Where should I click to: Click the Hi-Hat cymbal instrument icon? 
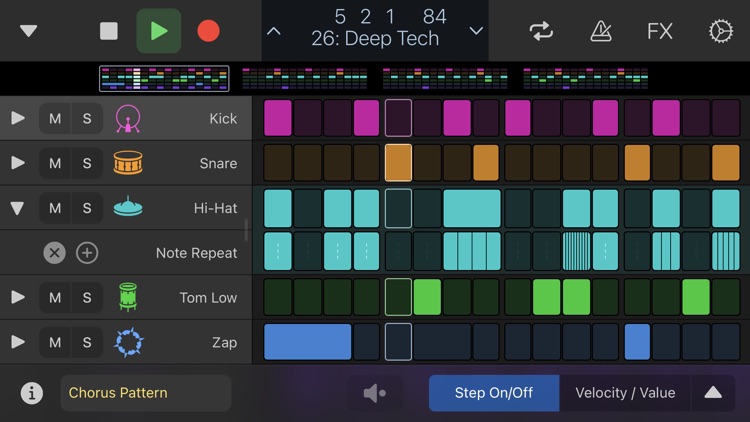point(128,207)
